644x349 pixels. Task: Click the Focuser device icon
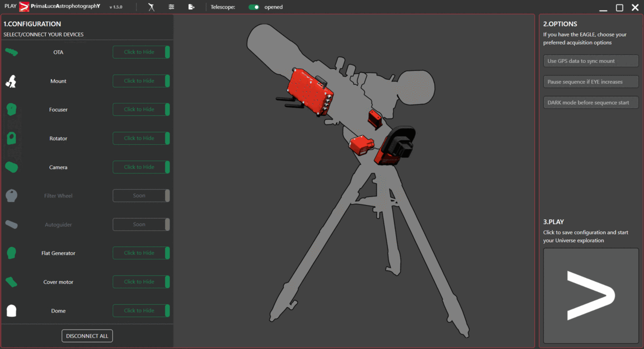click(11, 110)
